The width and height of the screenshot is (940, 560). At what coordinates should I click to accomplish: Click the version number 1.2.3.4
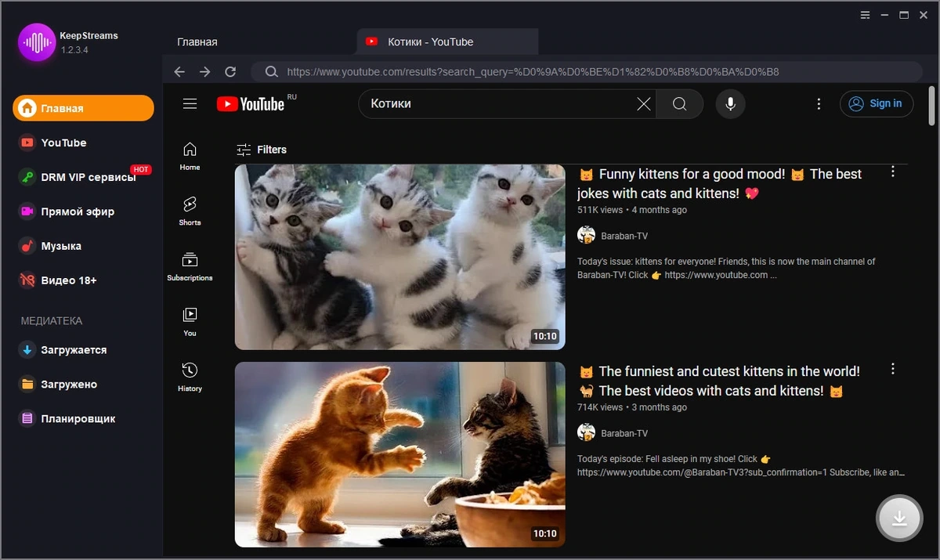[x=75, y=50]
